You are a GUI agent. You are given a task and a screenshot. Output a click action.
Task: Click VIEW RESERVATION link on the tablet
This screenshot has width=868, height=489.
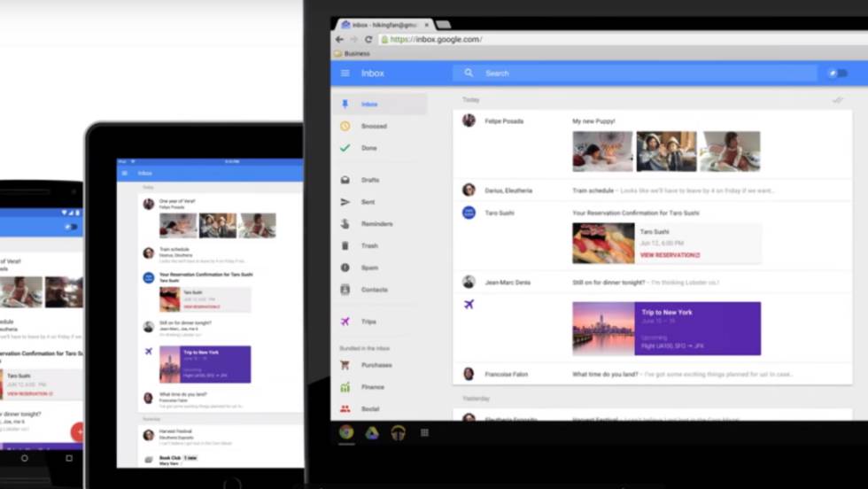click(x=202, y=307)
